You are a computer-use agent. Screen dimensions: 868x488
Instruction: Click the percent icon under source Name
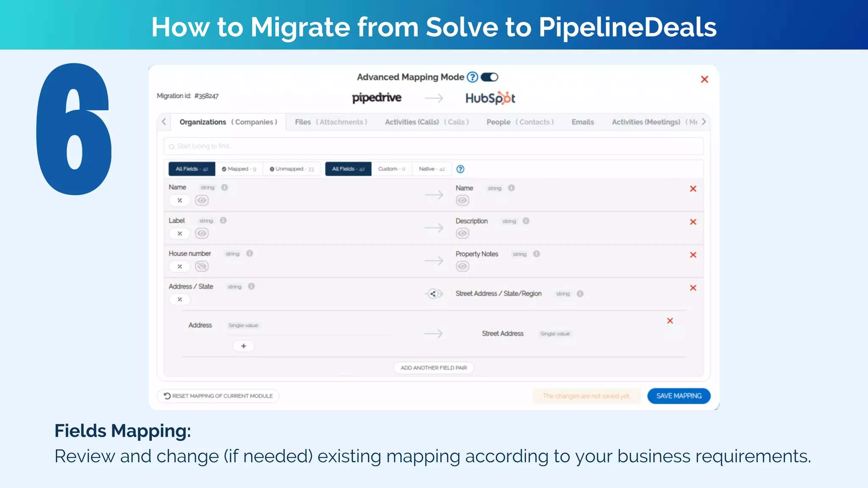180,200
